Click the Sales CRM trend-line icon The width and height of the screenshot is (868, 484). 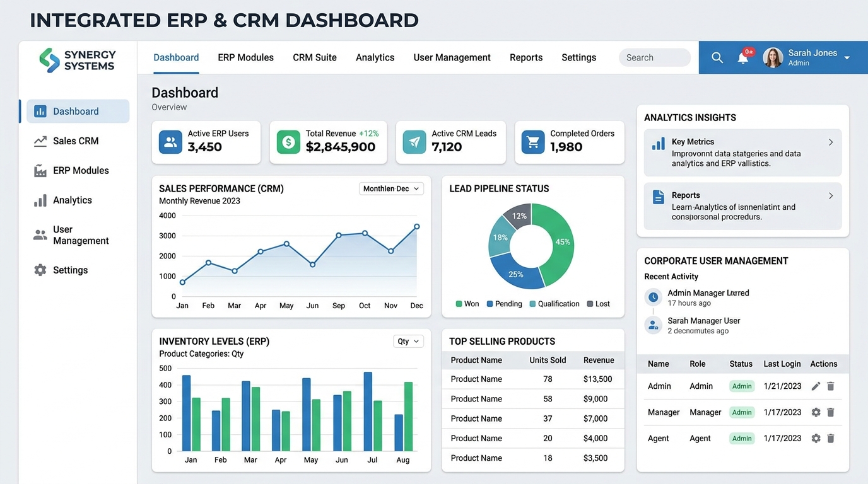[x=40, y=141]
